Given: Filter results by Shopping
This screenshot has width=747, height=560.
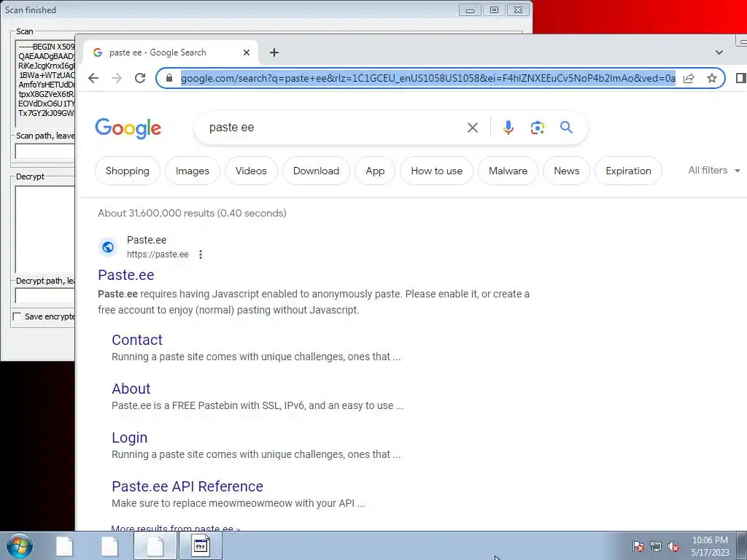Looking at the screenshot, I should 127,171.
